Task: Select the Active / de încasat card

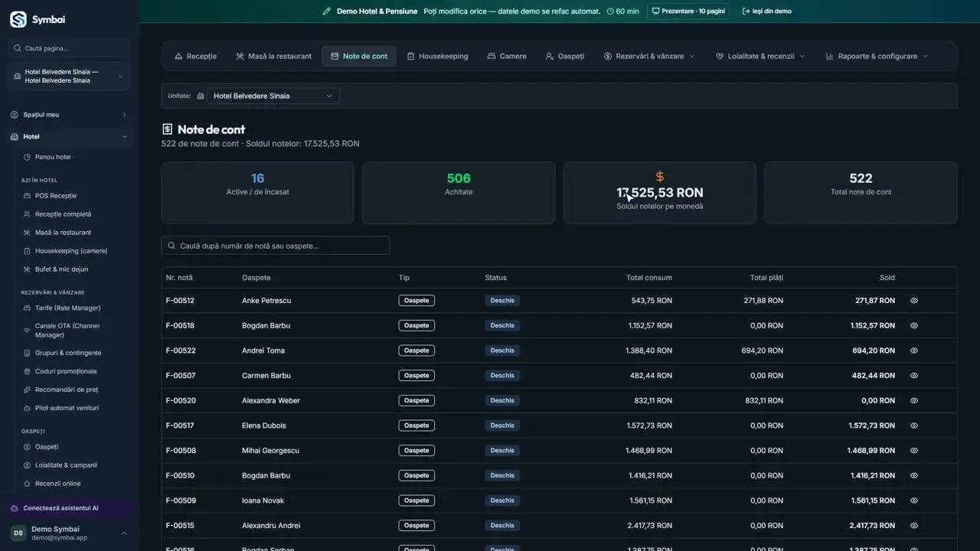Action: tap(257, 193)
